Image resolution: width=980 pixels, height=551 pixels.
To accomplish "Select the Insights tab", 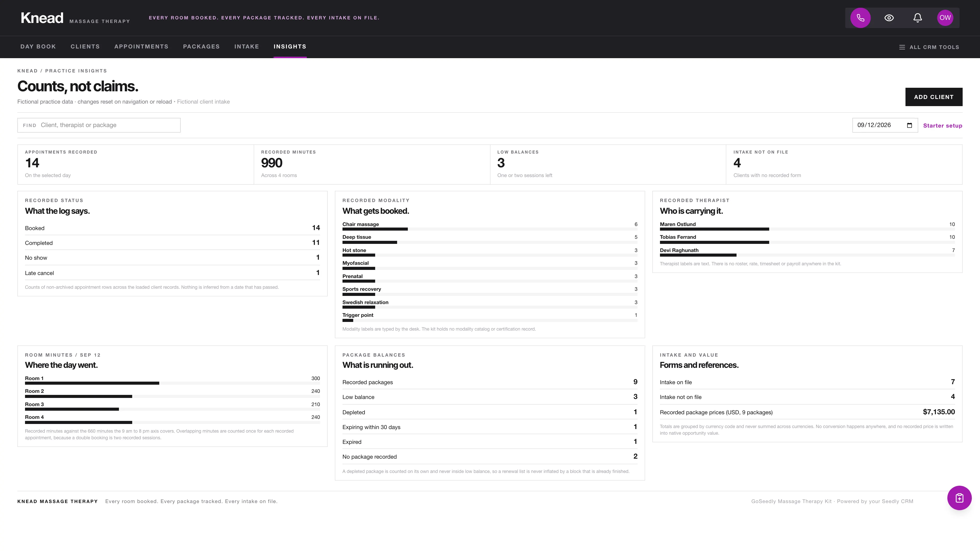I will coord(290,46).
